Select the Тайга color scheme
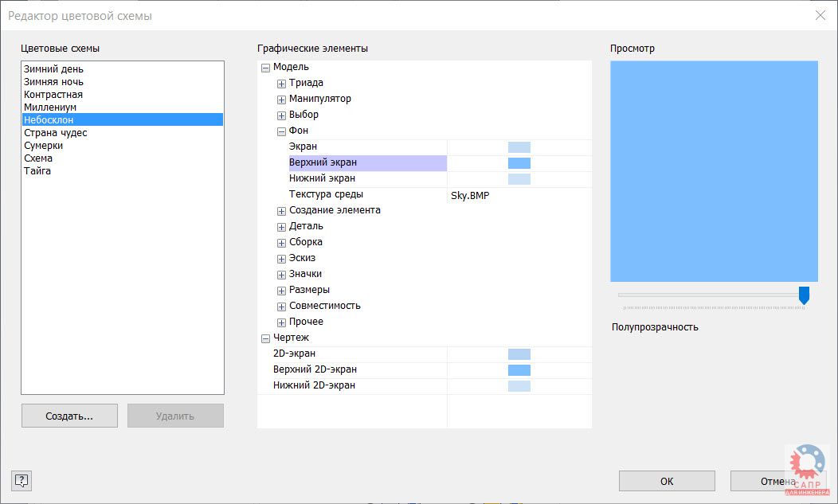 [x=123, y=171]
